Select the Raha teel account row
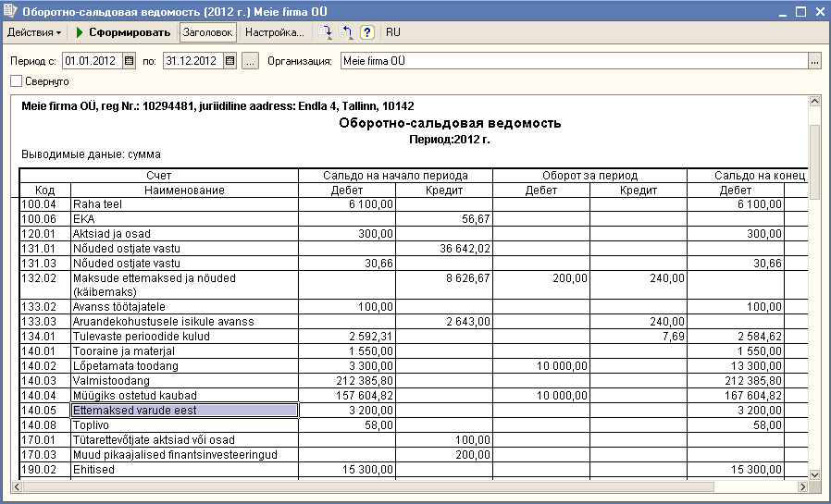Screen dimensions: 831x504 tap(185, 204)
